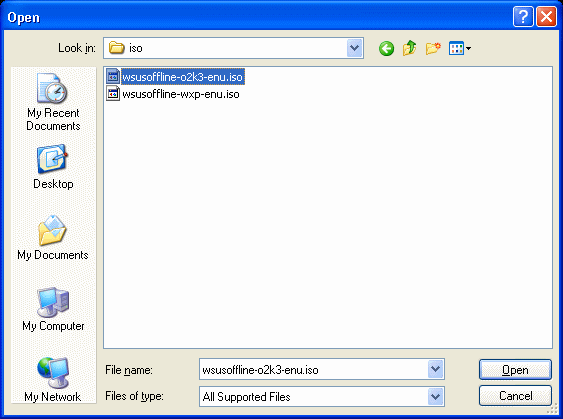Open the View Menu icon
Screen dimensions: 563x419
[460, 48]
